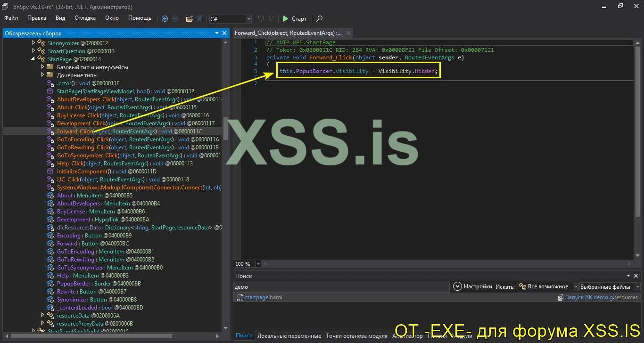Open the Выбранные файлы scope dropdown

point(609,286)
